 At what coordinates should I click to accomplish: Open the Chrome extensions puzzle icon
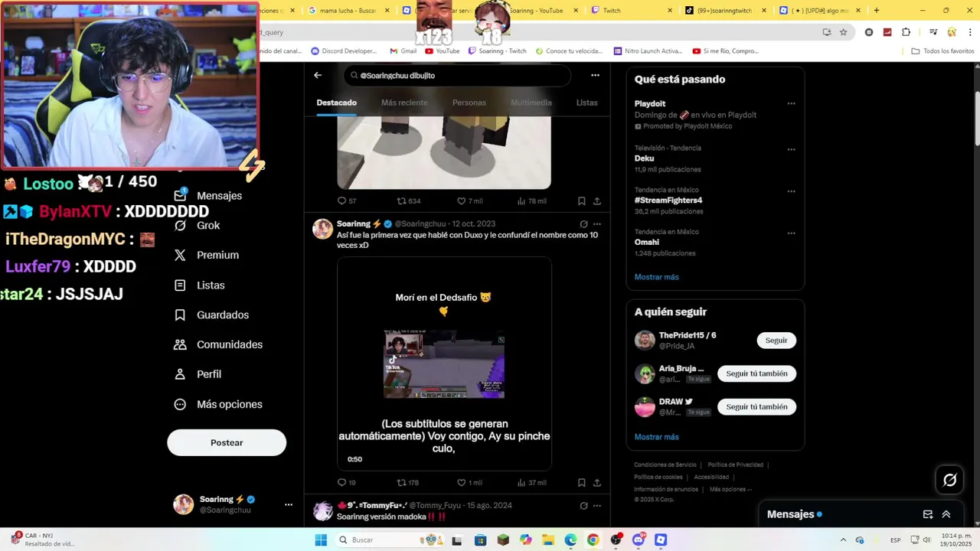point(906,32)
